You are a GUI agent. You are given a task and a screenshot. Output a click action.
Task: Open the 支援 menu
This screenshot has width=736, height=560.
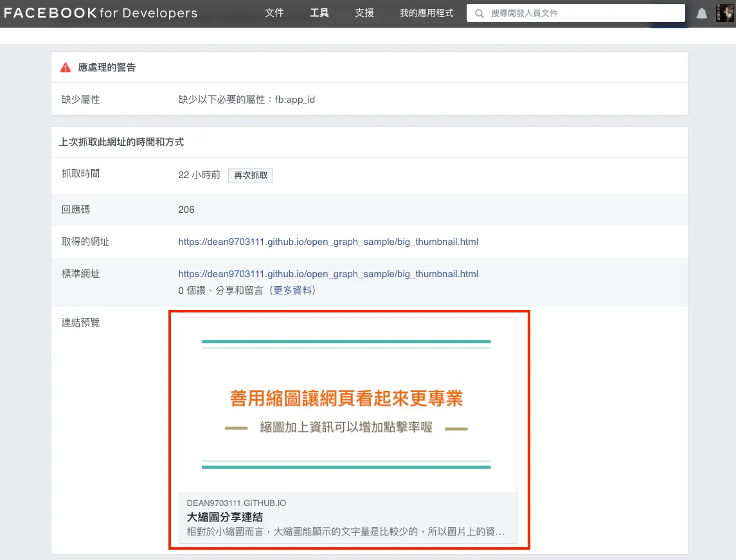tap(364, 13)
